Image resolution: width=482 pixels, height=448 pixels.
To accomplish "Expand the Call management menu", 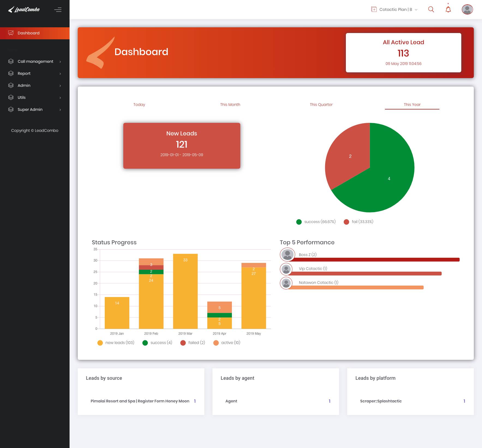I will 35,61.
